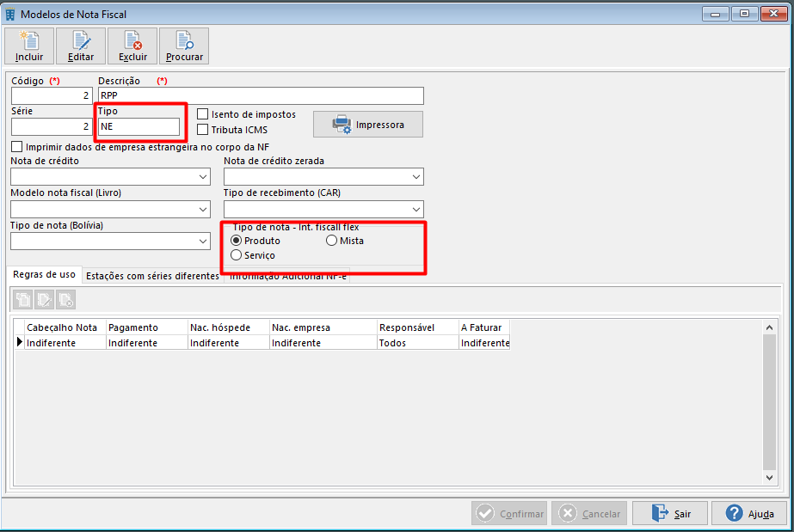Select Indiferente cell under Pagamento

coord(147,342)
